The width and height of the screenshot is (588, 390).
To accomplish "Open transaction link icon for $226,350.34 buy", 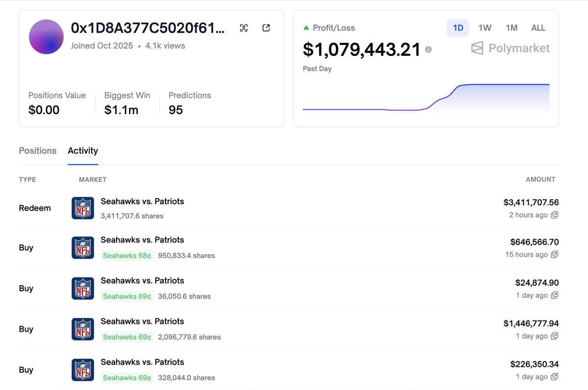I will click(554, 377).
